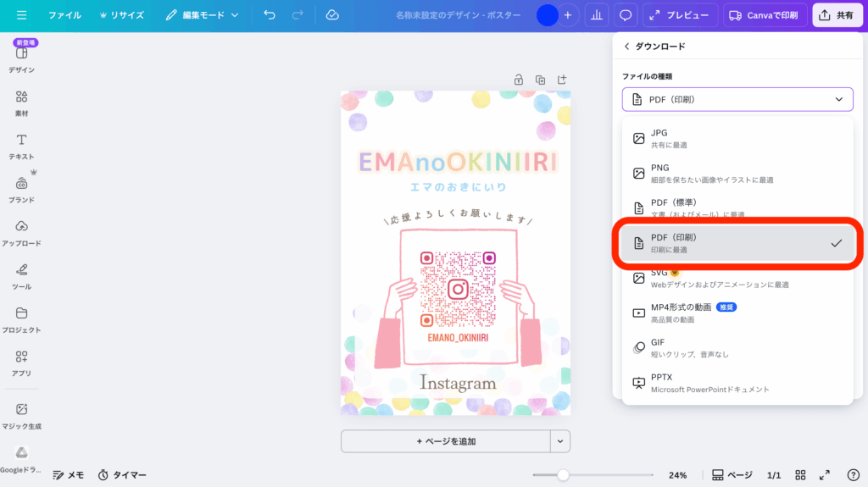Expand the 編集モード dropdown
Image resolution: width=868 pixels, height=487 pixels.
point(202,15)
